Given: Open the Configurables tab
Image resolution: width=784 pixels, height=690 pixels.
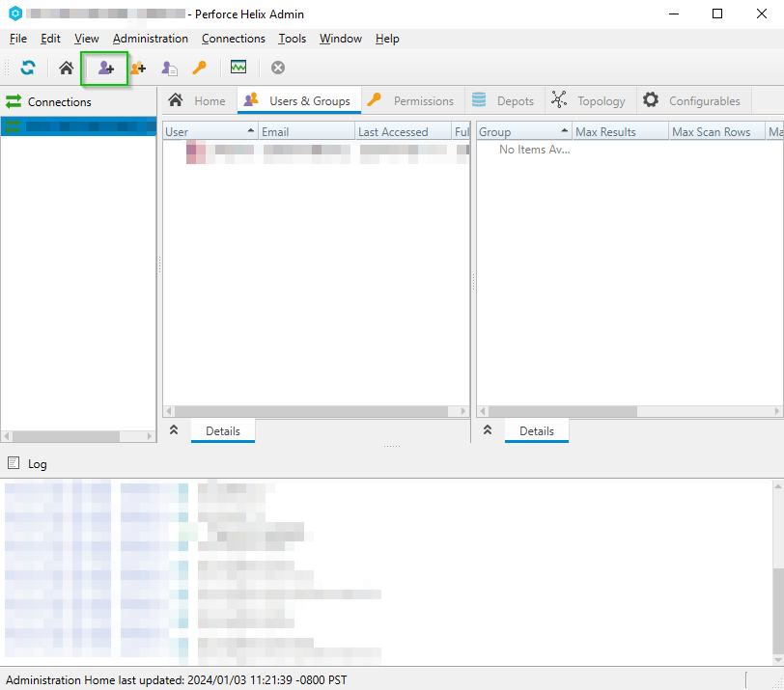Looking at the screenshot, I should [692, 100].
